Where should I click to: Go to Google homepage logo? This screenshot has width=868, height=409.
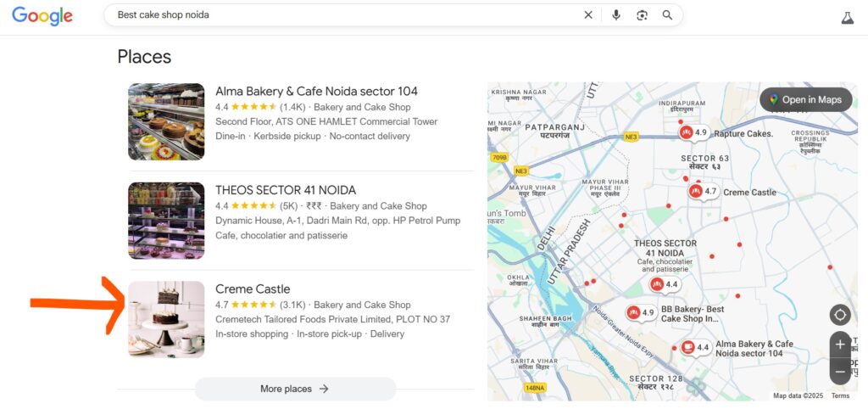pyautogui.click(x=42, y=16)
